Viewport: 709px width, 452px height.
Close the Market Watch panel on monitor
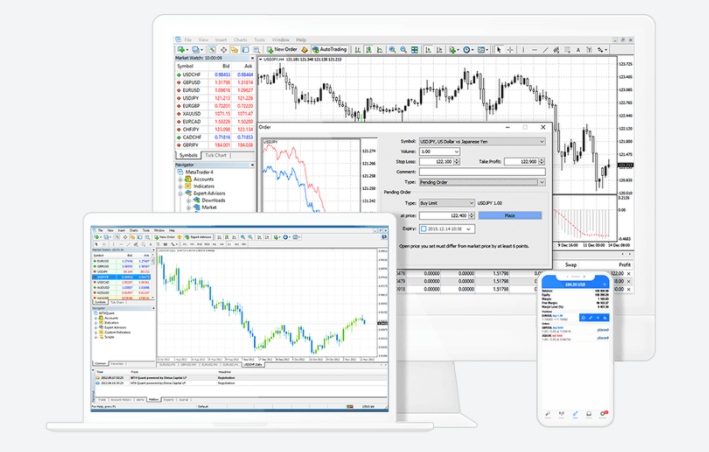[252, 58]
